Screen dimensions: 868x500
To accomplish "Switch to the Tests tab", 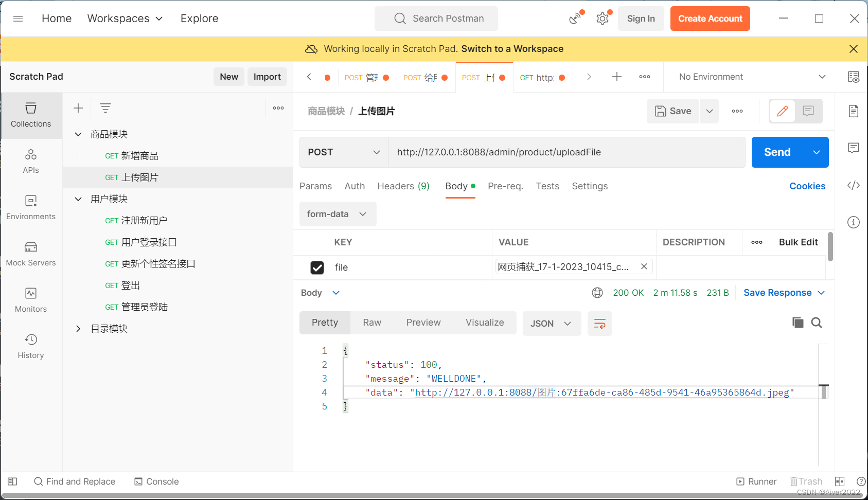I will pos(547,186).
